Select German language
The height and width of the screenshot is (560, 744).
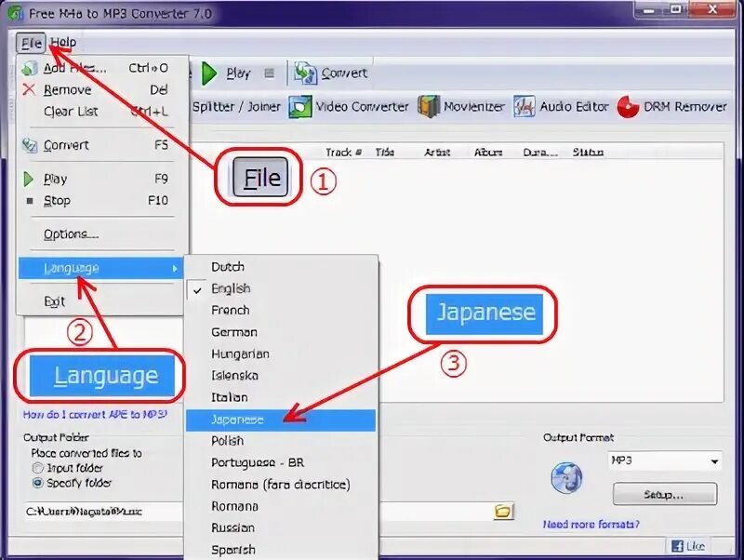(x=281, y=332)
